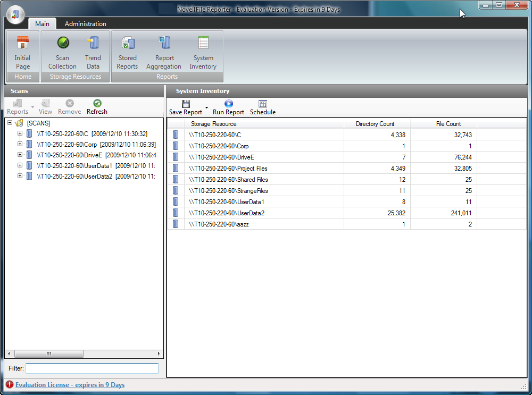This screenshot has width=532, height=395.
Task: Click the volume icon of scan DriveE
Action: pos(29,155)
